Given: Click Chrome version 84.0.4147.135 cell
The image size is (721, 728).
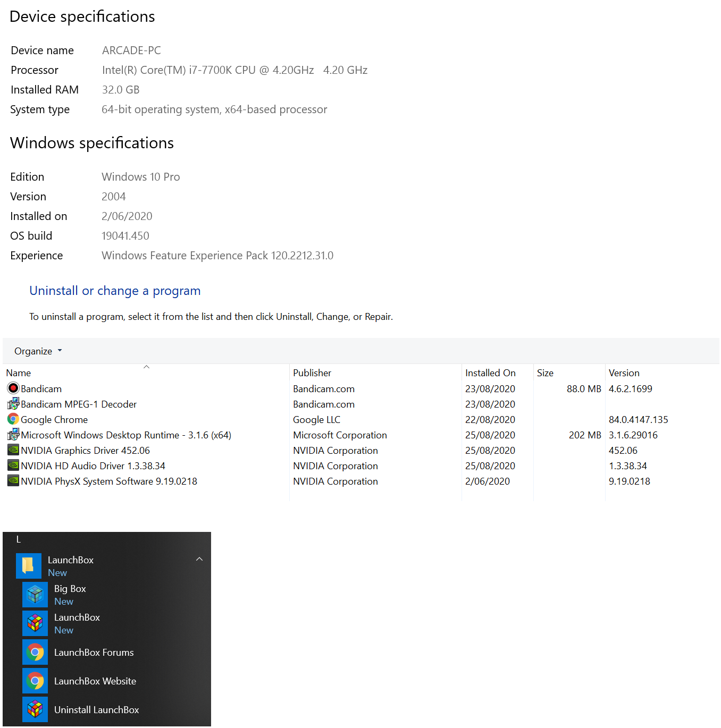Looking at the screenshot, I should [638, 419].
